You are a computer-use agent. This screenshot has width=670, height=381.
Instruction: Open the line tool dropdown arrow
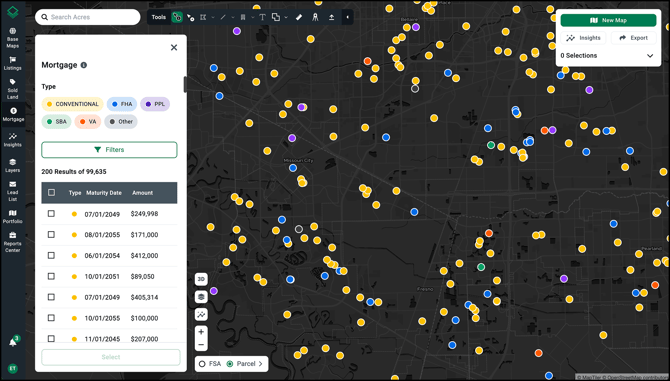pos(232,18)
